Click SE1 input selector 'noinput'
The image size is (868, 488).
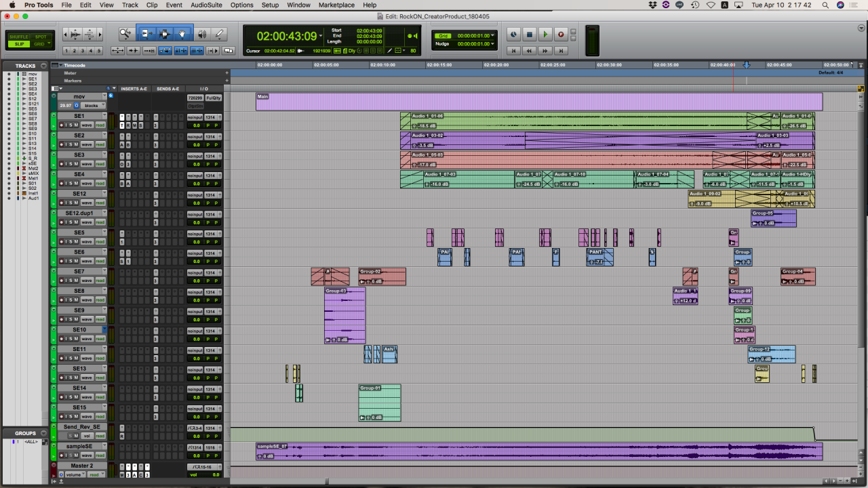coord(195,117)
